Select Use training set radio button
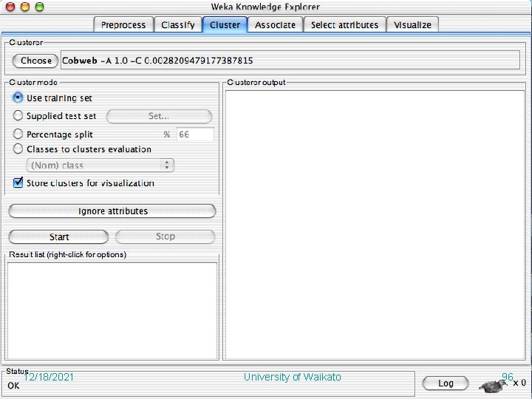Viewport: 532px width, 399px height. pyautogui.click(x=18, y=98)
